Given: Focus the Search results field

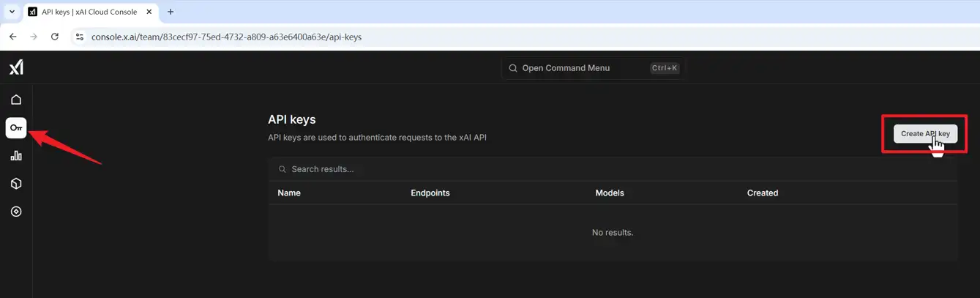Looking at the screenshot, I should coord(613,169).
